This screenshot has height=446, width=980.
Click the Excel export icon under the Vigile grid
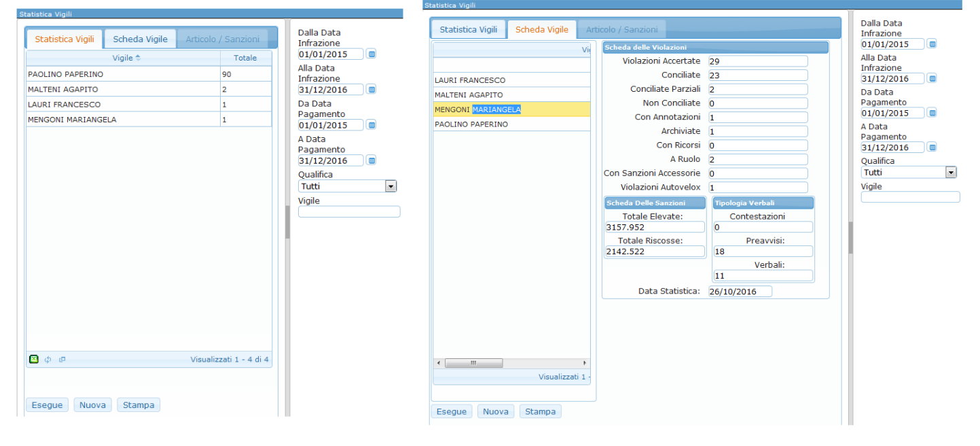click(x=33, y=360)
